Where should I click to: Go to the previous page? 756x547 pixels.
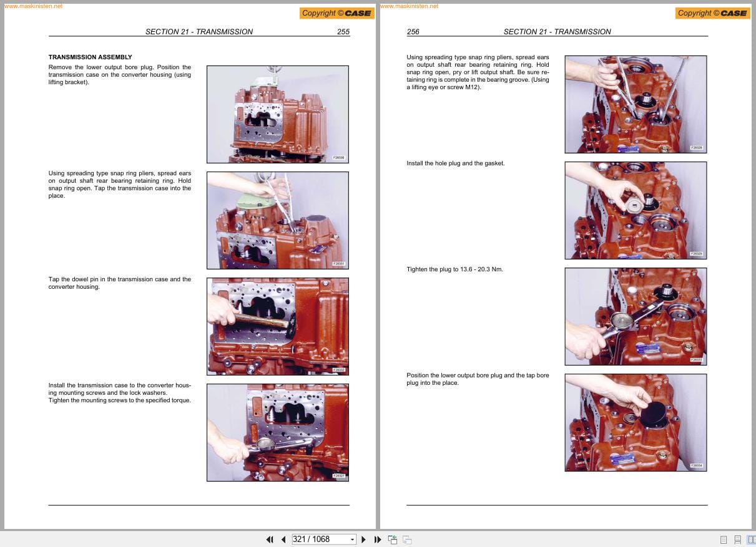pos(283,539)
